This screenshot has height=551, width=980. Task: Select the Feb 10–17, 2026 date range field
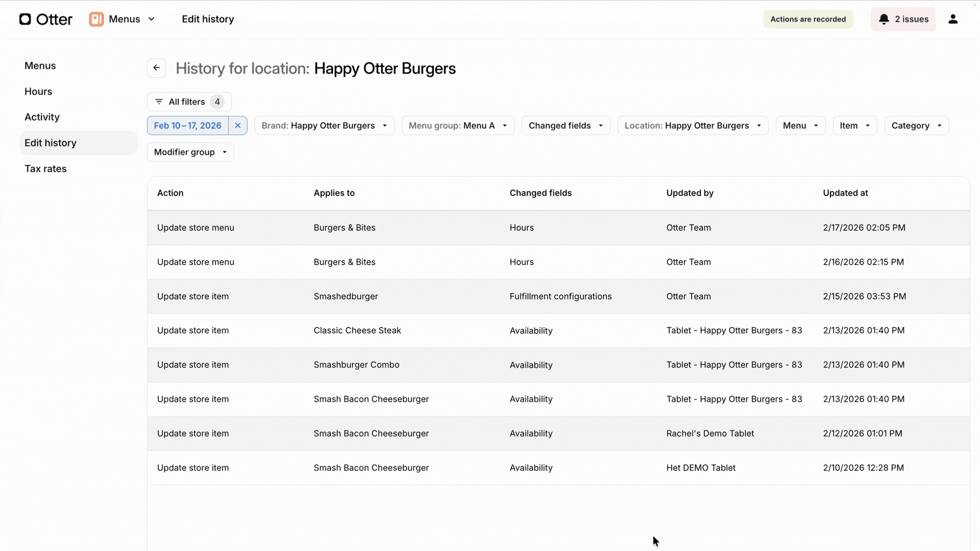(188, 126)
